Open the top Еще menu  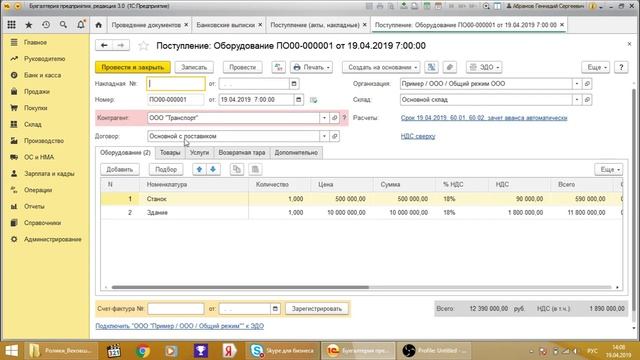click(596, 67)
